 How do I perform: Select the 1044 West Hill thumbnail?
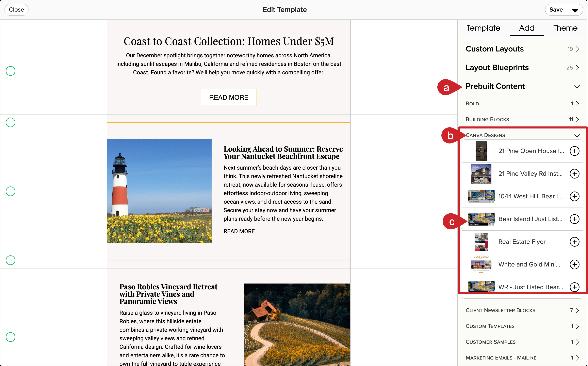[481, 196]
